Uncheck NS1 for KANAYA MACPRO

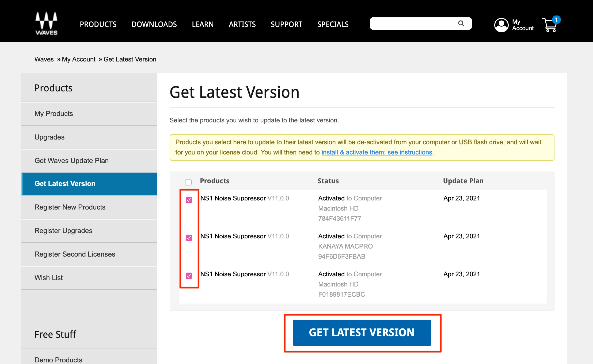(189, 238)
